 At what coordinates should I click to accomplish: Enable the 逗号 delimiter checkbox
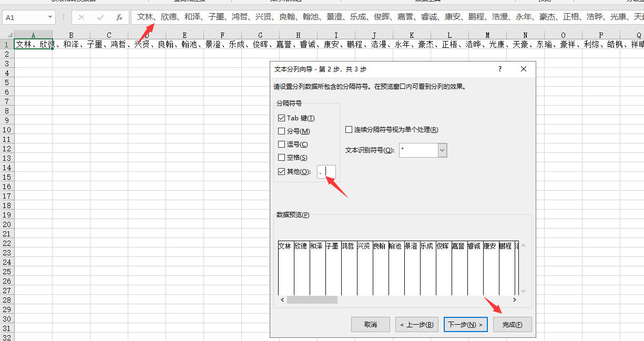(x=281, y=144)
